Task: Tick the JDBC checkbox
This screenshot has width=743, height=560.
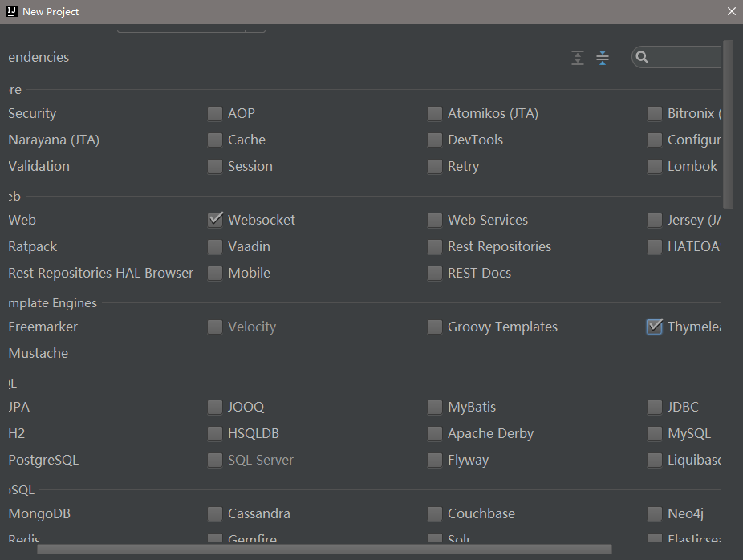Action: (655, 408)
